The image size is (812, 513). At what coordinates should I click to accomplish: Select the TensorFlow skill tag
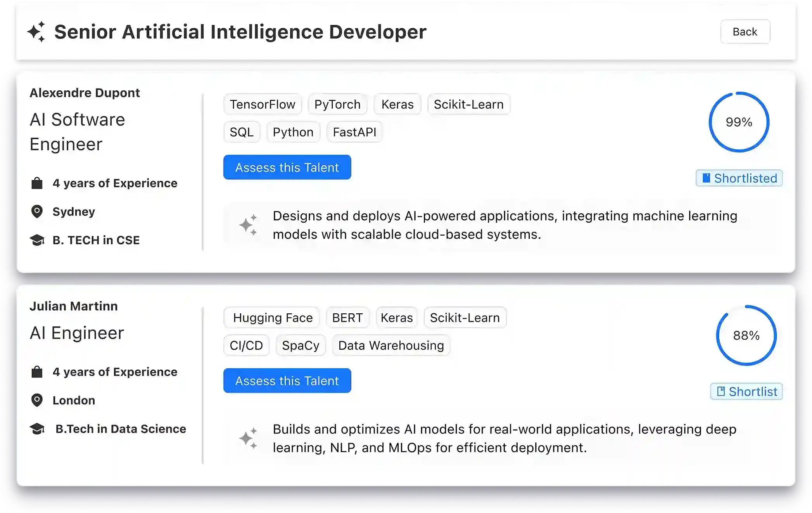263,104
